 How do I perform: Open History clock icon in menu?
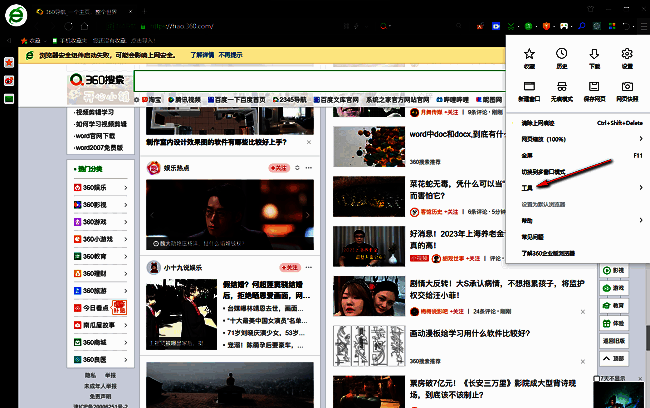(562, 56)
